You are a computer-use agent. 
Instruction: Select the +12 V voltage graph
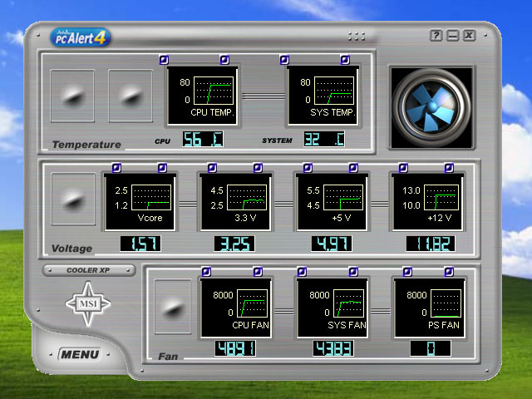click(427, 202)
